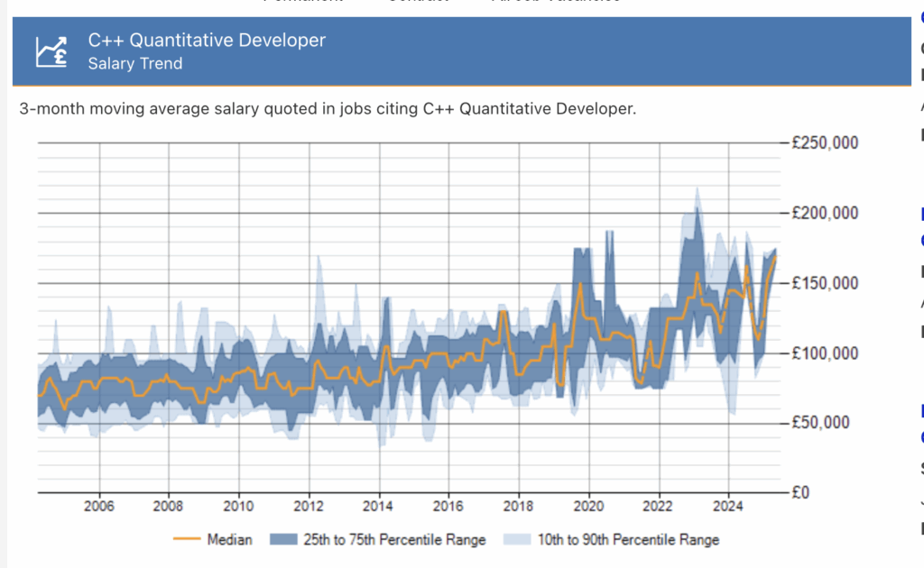Select the '10th to 90th Percentile Range' legend label
The height and width of the screenshot is (568, 924).
628,540
